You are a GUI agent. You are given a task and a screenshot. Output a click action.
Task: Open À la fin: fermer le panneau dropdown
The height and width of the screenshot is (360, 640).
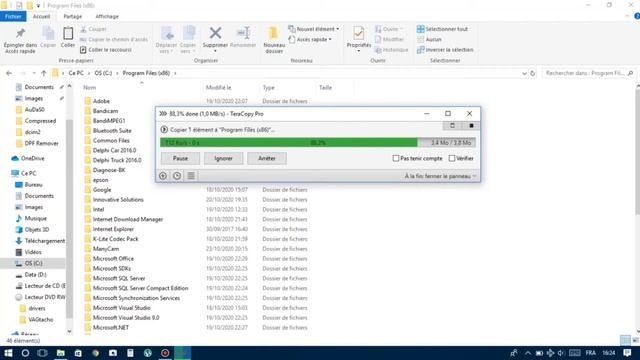pos(440,176)
